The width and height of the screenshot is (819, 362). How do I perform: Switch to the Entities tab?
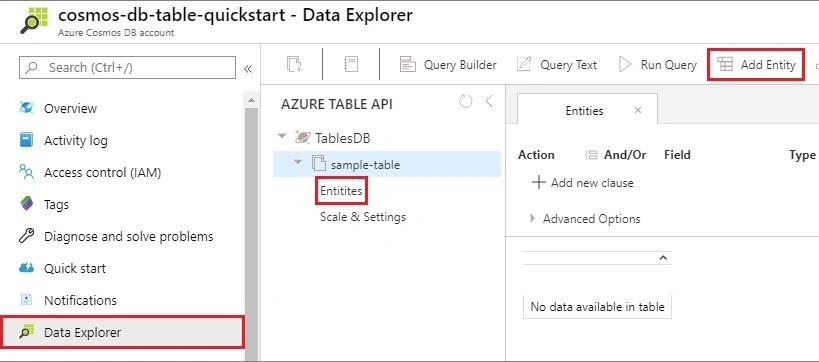coord(584,111)
